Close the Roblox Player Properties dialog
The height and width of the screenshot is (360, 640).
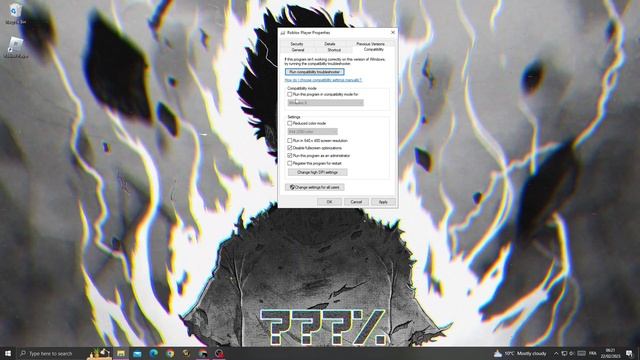click(x=393, y=32)
